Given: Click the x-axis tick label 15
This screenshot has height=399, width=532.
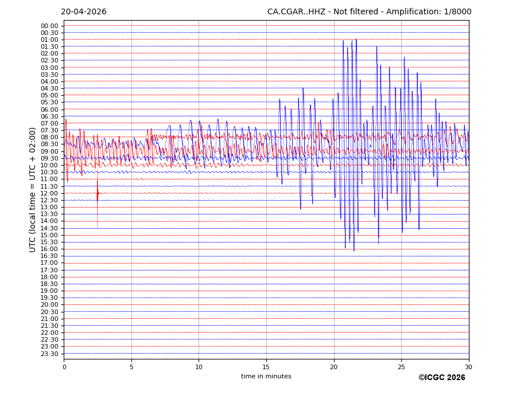Looking at the screenshot, I should coord(266,366).
